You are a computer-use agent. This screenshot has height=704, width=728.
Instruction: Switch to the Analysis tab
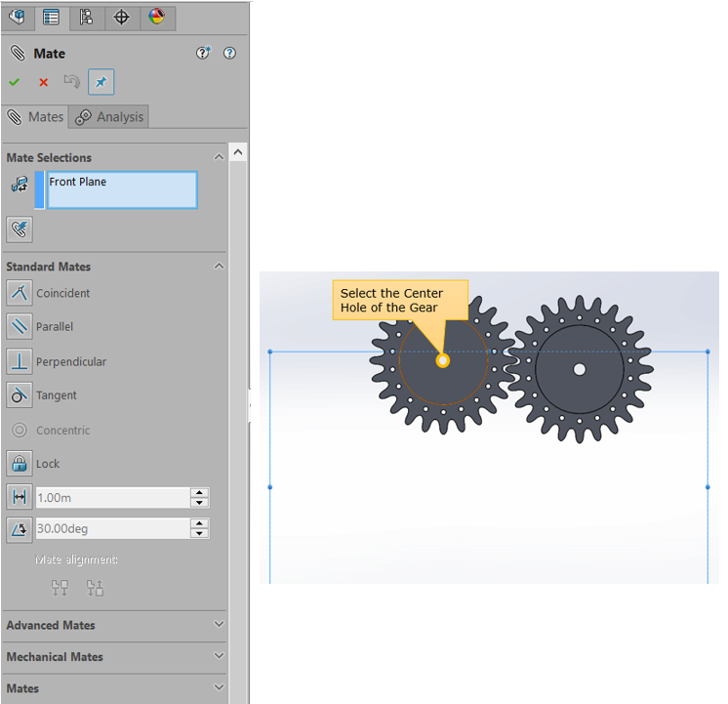(108, 117)
